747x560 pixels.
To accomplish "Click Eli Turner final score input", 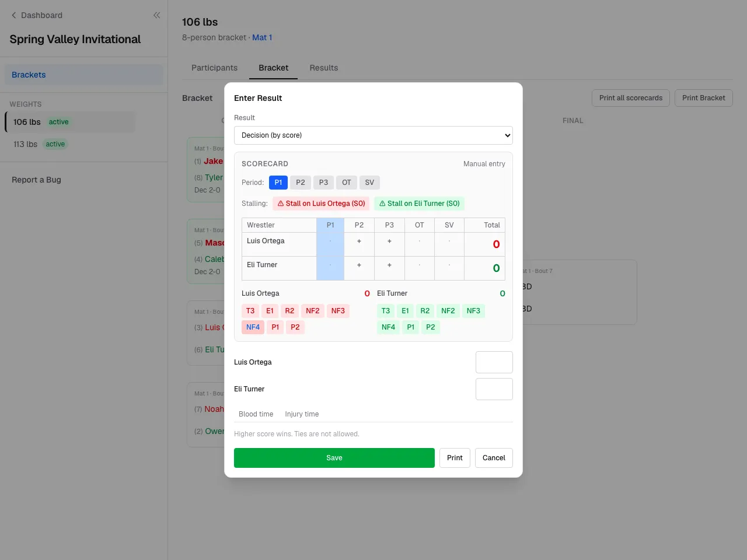I will (494, 389).
